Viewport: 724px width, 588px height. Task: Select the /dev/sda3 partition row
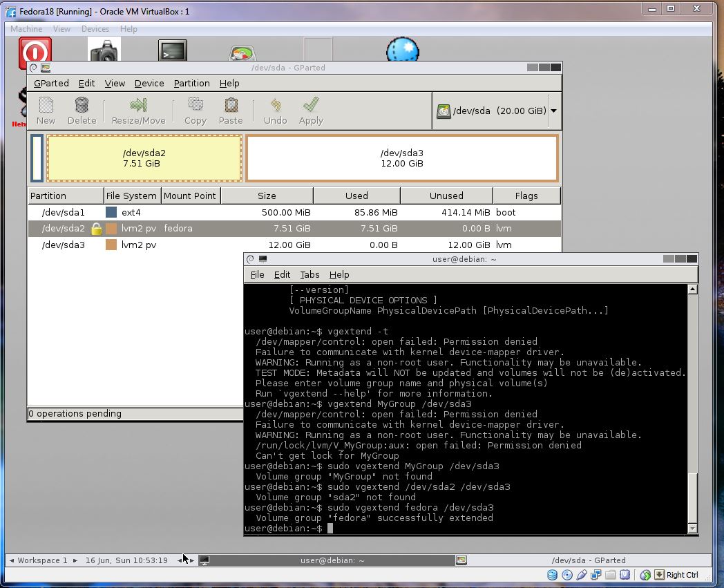294,245
